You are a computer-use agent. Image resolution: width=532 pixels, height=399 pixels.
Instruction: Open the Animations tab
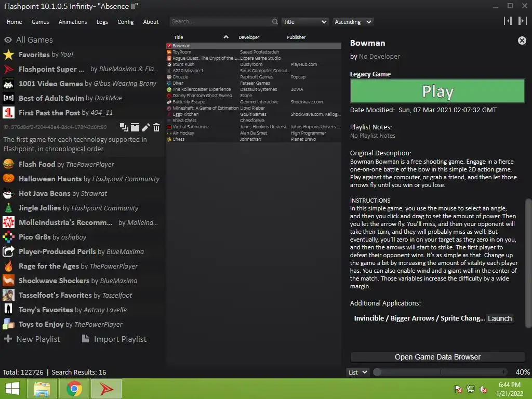pyautogui.click(x=73, y=22)
